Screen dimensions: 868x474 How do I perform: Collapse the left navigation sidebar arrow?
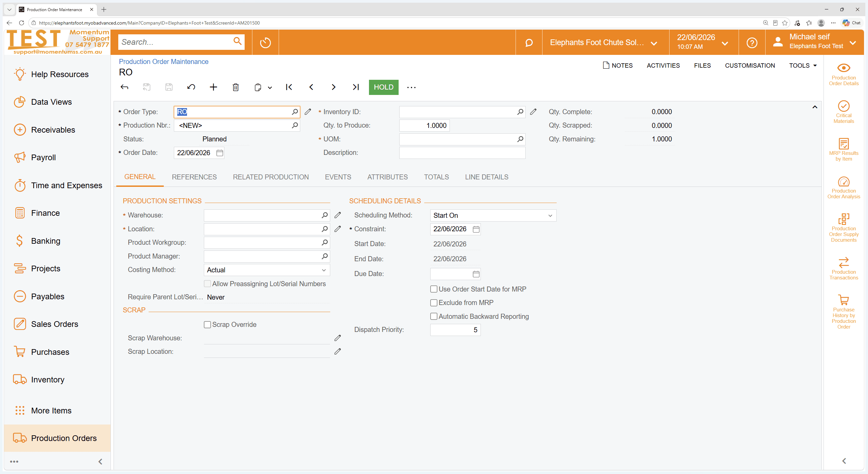point(100,462)
